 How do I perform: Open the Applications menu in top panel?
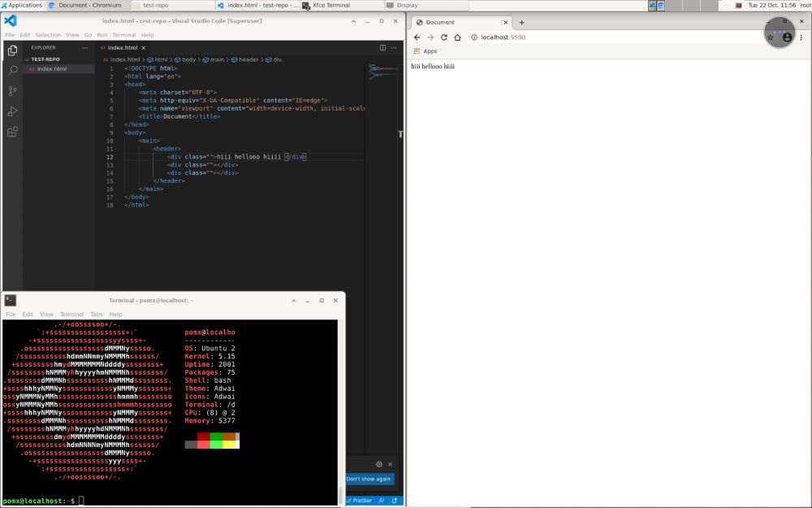(x=22, y=5)
